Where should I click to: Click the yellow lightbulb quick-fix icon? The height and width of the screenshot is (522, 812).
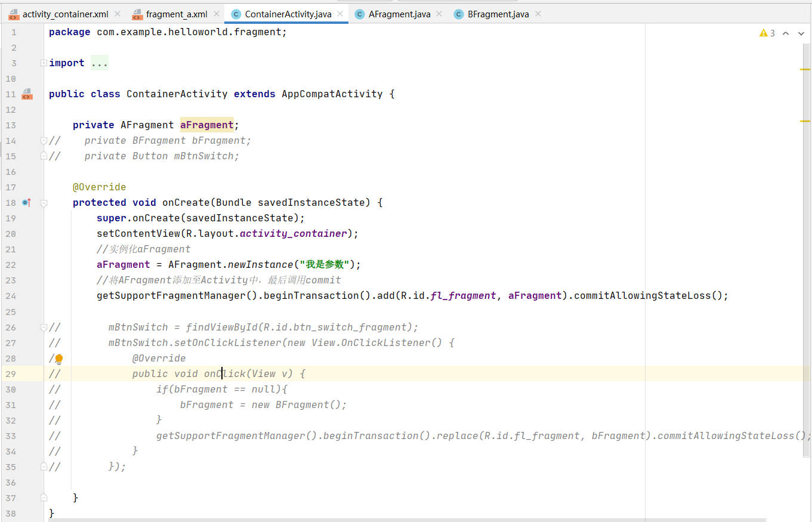tap(59, 359)
